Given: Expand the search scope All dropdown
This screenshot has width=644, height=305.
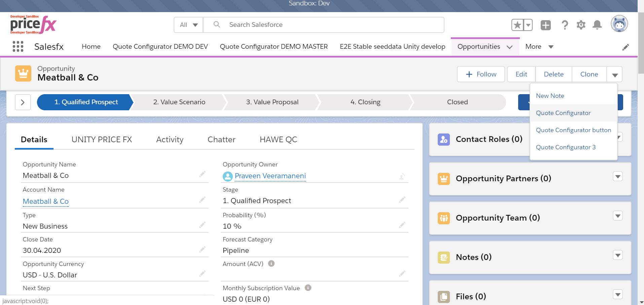Looking at the screenshot, I should 188,25.
